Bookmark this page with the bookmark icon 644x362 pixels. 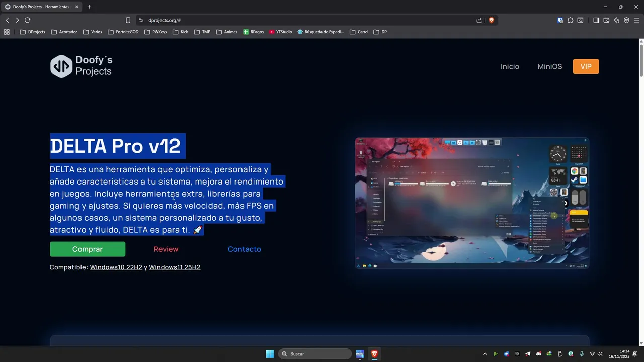coord(128,20)
